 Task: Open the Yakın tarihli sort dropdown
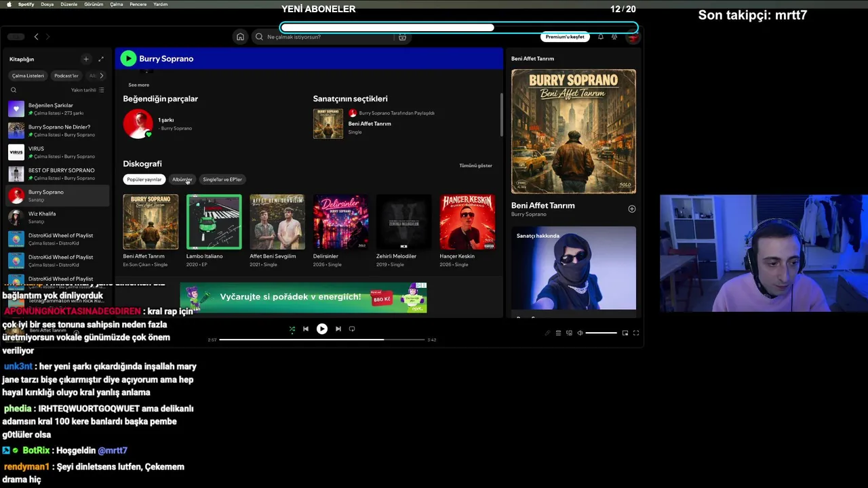tap(87, 89)
